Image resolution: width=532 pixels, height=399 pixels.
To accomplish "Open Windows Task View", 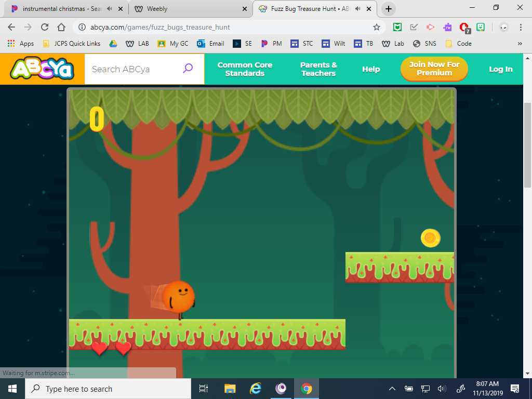I will point(204,389).
